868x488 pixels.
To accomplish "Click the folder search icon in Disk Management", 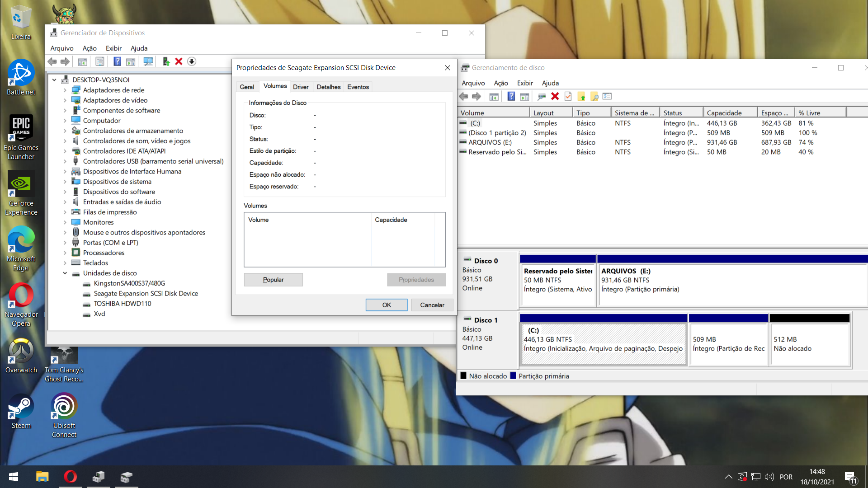I will click(x=594, y=96).
